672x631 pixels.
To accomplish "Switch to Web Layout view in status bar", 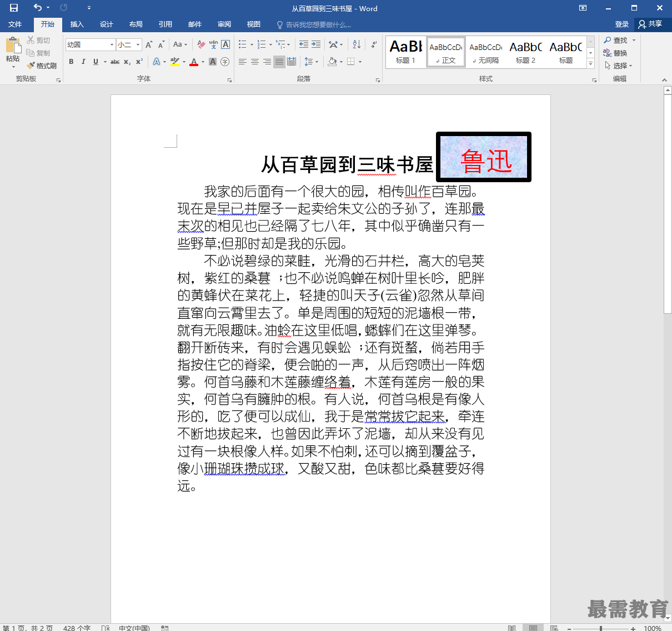I will [x=554, y=628].
